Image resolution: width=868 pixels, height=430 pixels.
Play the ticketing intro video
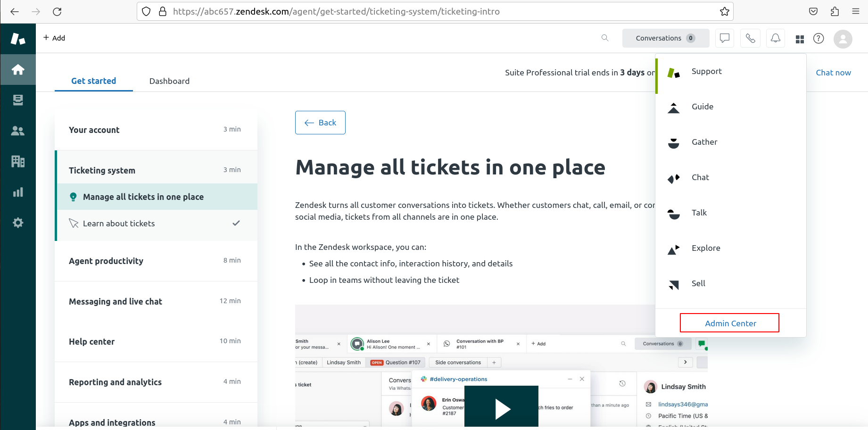click(x=501, y=408)
